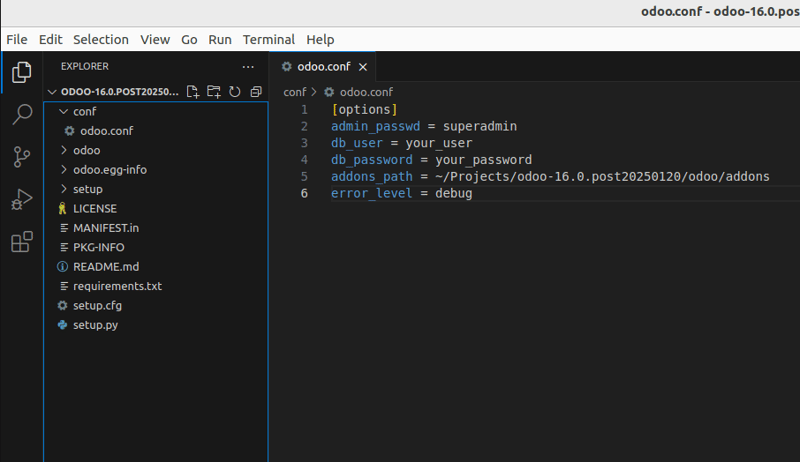
Task: Open the Run and Debug view
Action: click(21, 199)
